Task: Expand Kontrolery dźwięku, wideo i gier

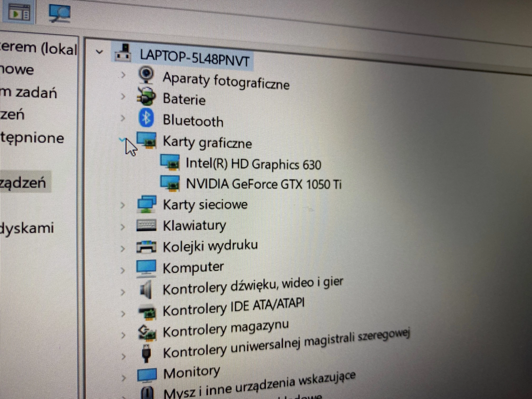Action: pos(123,292)
